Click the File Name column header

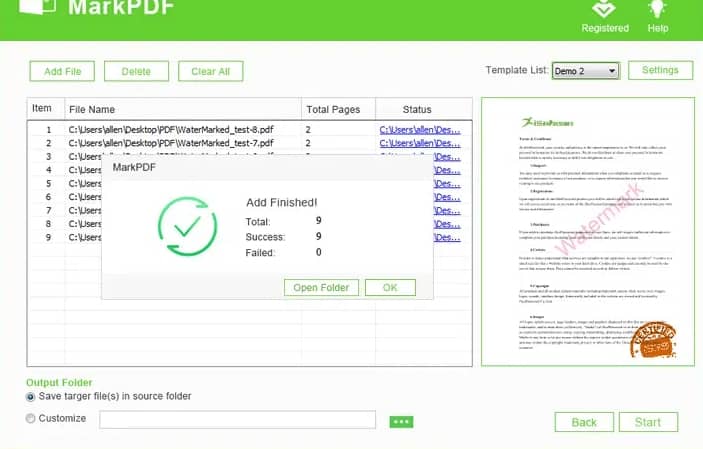click(x=183, y=109)
